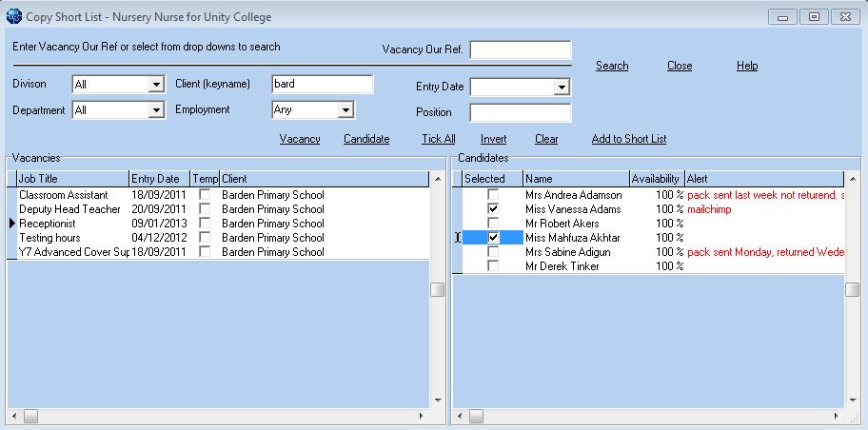Select the Receptionist row marker arrow
The image size is (868, 430).
click(12, 224)
